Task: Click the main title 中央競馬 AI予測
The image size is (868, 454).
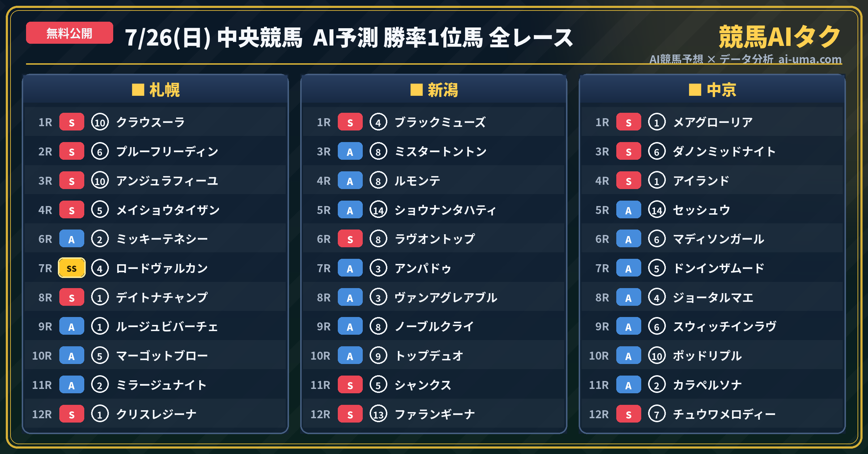Action: tap(297, 38)
